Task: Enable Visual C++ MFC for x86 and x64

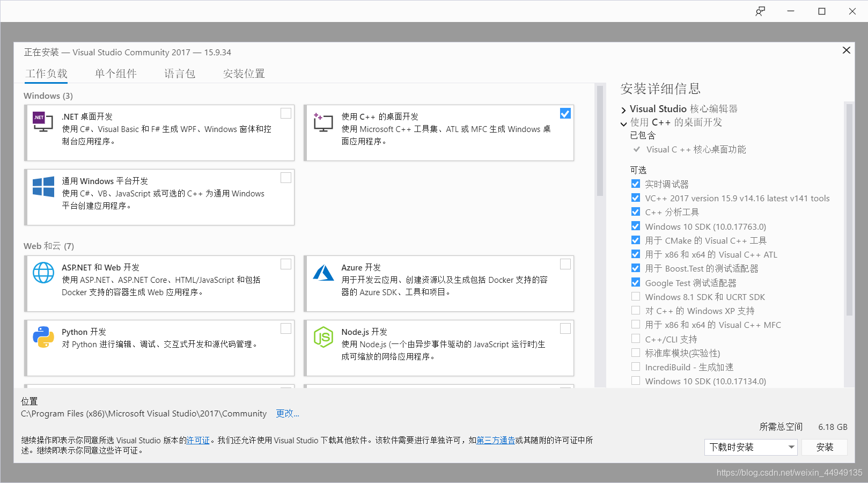Action: pyautogui.click(x=636, y=324)
